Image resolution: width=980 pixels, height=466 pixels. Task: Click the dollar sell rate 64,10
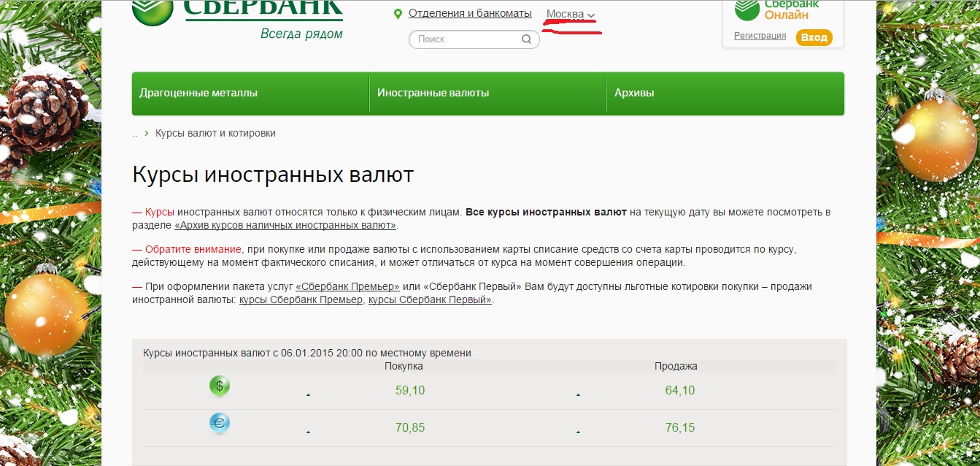coord(680,391)
